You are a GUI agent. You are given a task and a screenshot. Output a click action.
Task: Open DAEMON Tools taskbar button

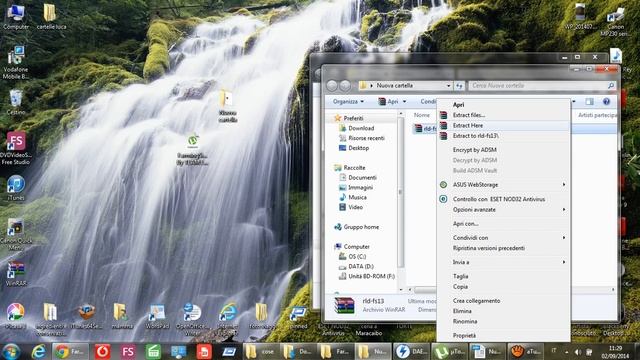click(x=411, y=351)
